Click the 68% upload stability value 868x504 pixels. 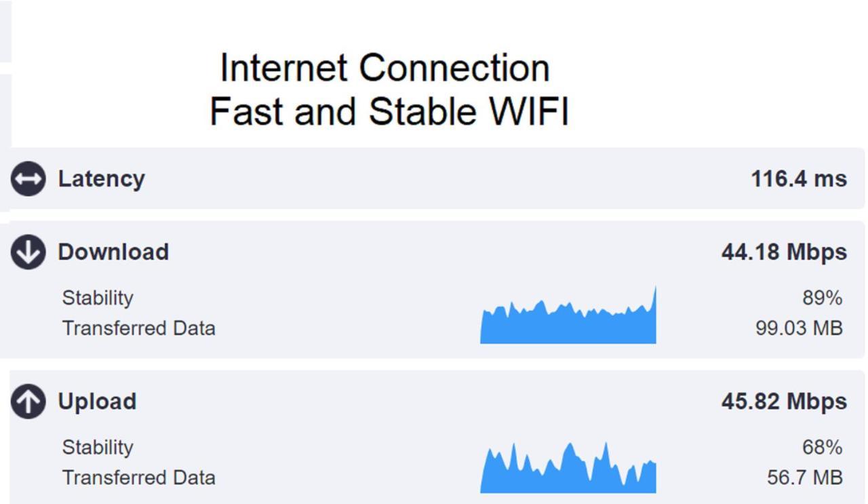tap(822, 447)
